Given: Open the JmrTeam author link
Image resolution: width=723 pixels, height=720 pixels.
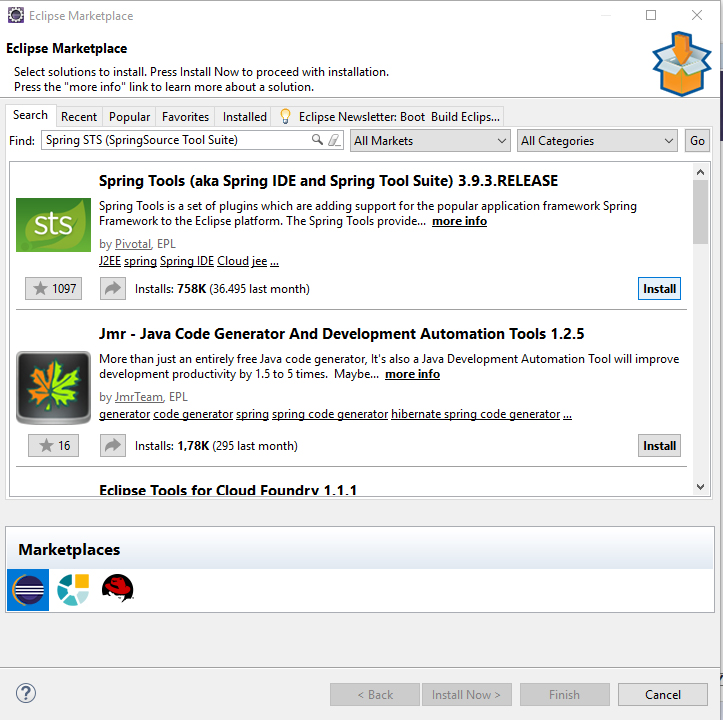Looking at the screenshot, I should tap(138, 397).
